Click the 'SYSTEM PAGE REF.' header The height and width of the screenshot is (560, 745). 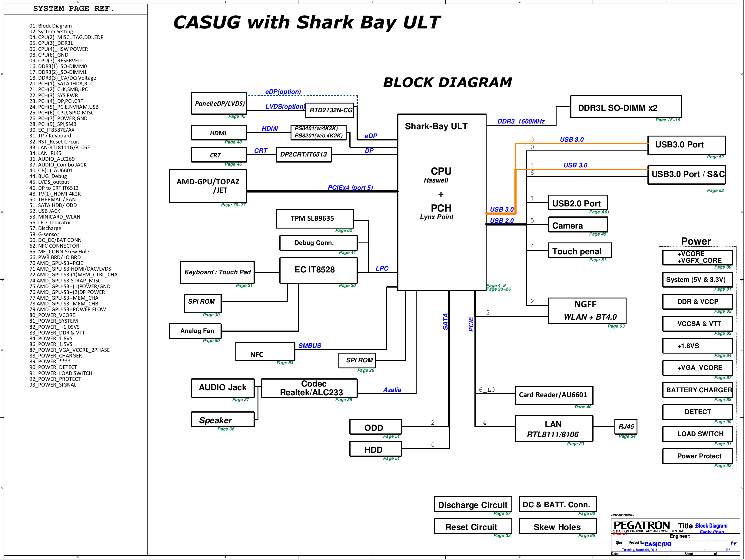pos(73,8)
